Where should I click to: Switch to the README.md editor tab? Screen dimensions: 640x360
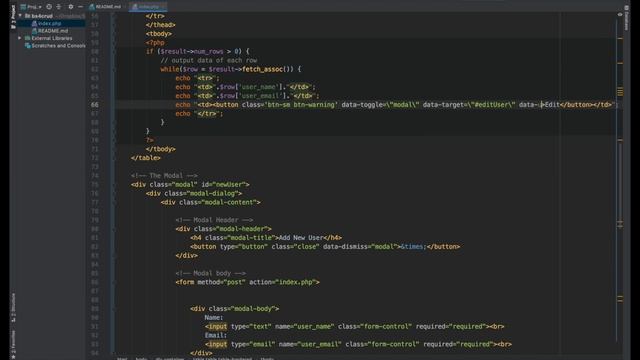click(105, 7)
